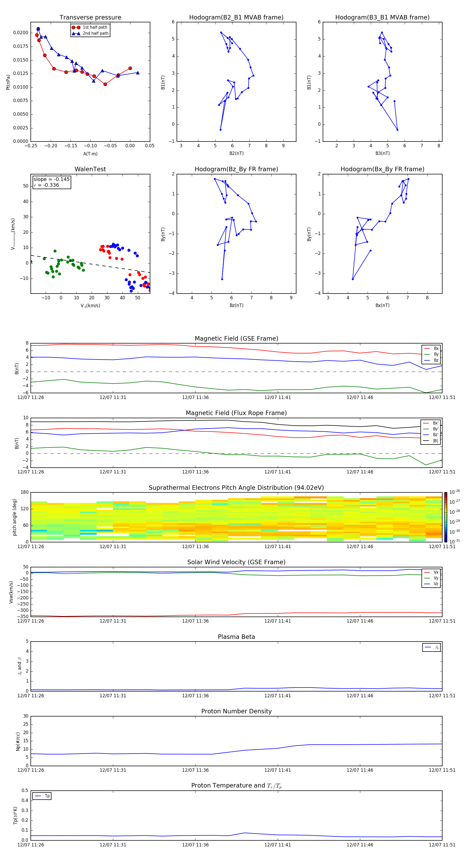
Task: Click the 'Transverse pressure' plot title
Action: coord(90,18)
